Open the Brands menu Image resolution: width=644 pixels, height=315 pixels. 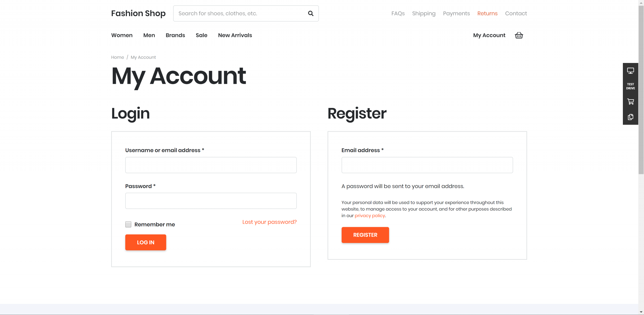pos(175,35)
